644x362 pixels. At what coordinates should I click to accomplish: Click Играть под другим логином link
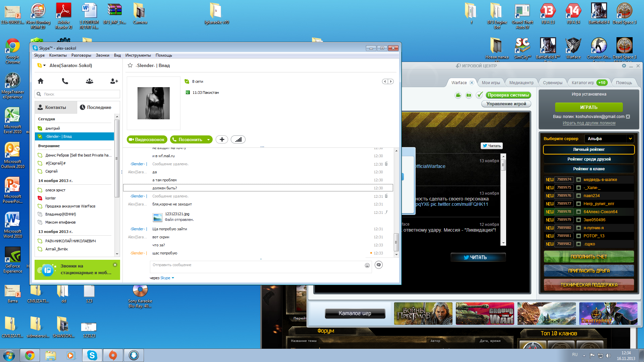point(589,123)
